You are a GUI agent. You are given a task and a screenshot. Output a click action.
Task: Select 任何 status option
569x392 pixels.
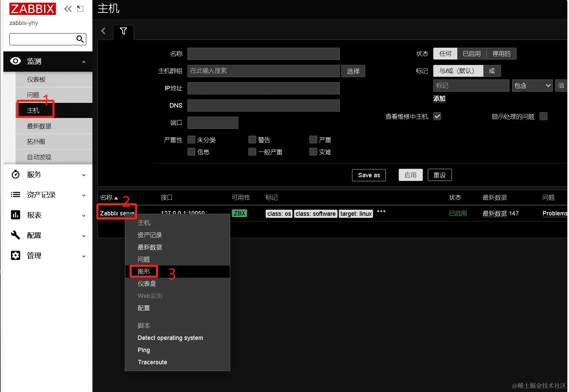click(445, 54)
